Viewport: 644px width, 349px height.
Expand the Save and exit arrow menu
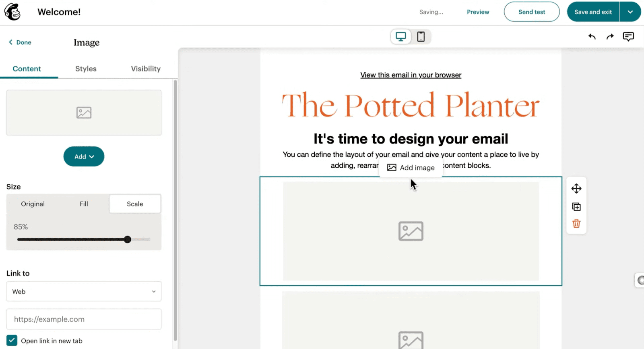click(x=630, y=12)
